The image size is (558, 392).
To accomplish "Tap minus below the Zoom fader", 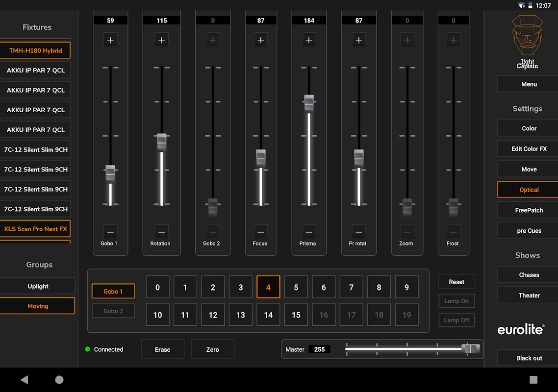I will [407, 232].
